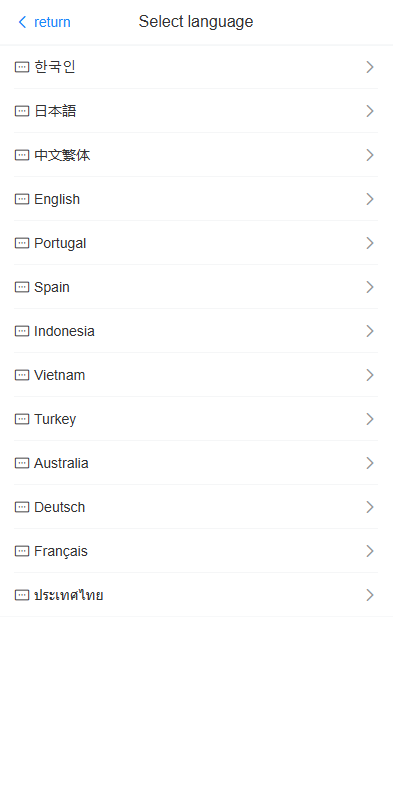Open the chevron arrow on the Spain row
Screen dimensions: 393x798
pos(370,287)
